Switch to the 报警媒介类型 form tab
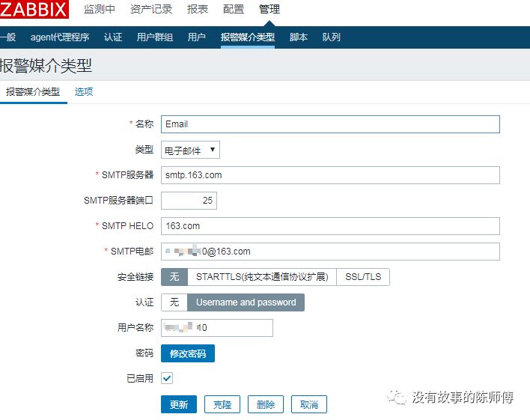The width and height of the screenshot is (530, 420). [33, 91]
